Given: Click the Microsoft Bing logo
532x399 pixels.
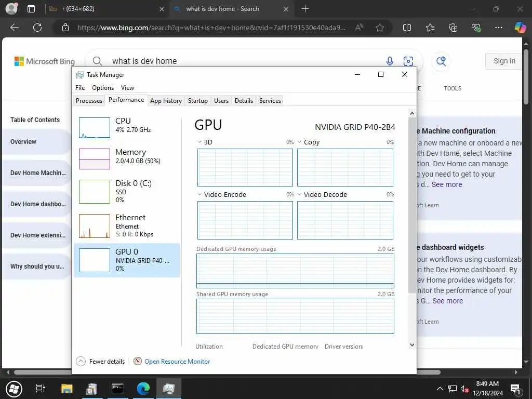Looking at the screenshot, I should click(x=45, y=61).
